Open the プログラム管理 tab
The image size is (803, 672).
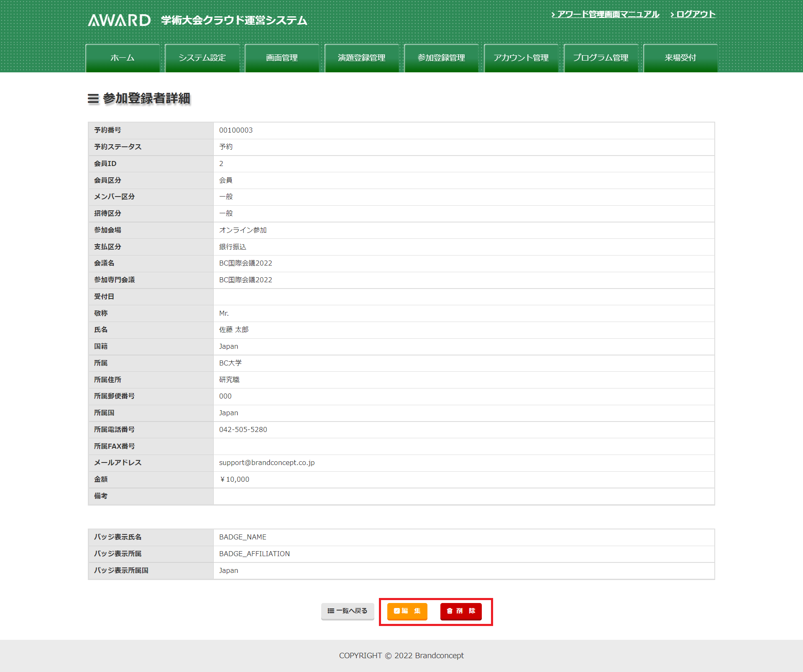pyautogui.click(x=601, y=58)
